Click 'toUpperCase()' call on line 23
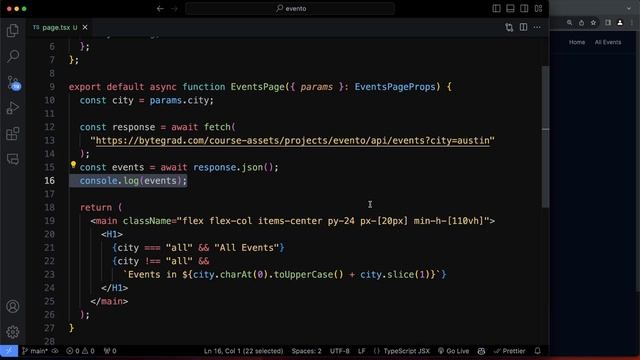Viewport: 640px width, 360px height. [x=309, y=275]
